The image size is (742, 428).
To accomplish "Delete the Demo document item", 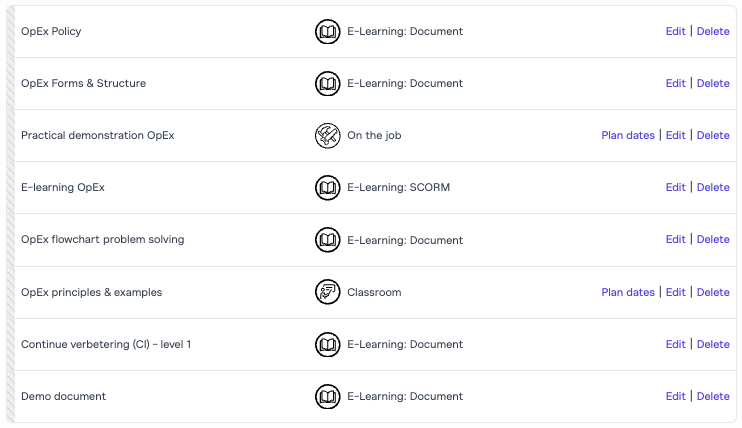I will click(713, 397).
